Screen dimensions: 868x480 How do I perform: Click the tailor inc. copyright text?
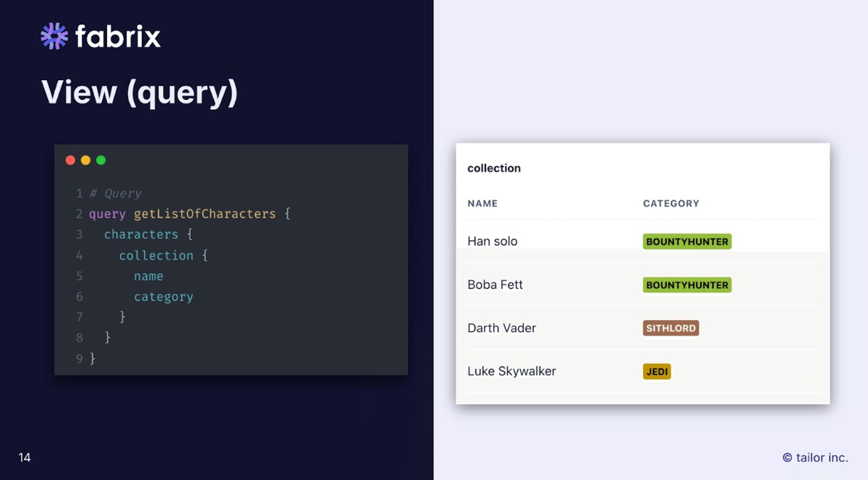click(x=815, y=458)
